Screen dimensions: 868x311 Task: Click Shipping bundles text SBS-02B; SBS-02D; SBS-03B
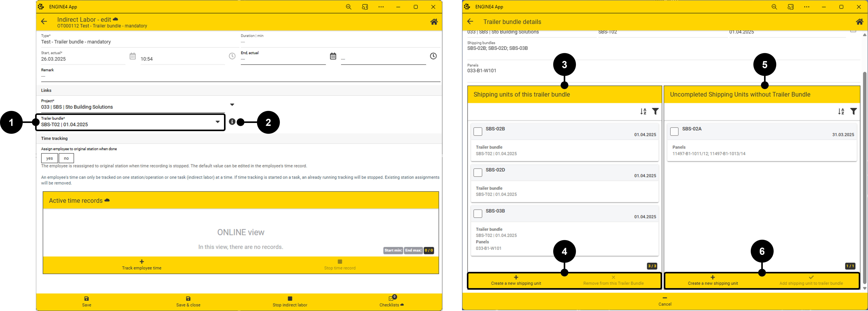click(497, 48)
